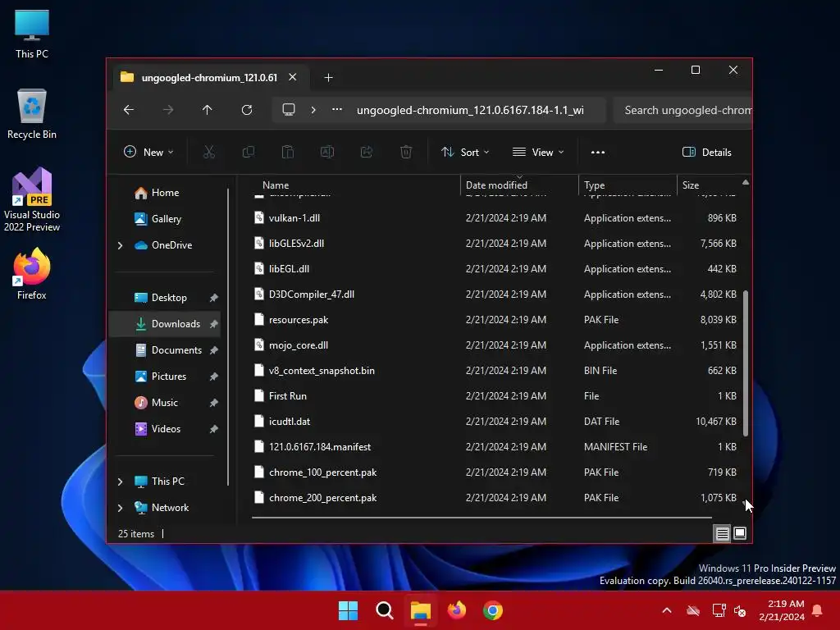The height and width of the screenshot is (630, 840).
Task: Select chrome_100_percent.pak file
Action: 496,472
